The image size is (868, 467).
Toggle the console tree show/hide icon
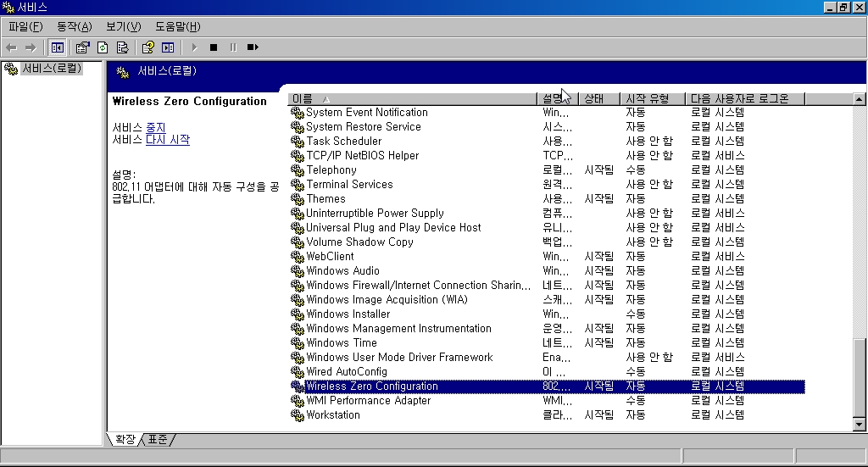pos(57,47)
